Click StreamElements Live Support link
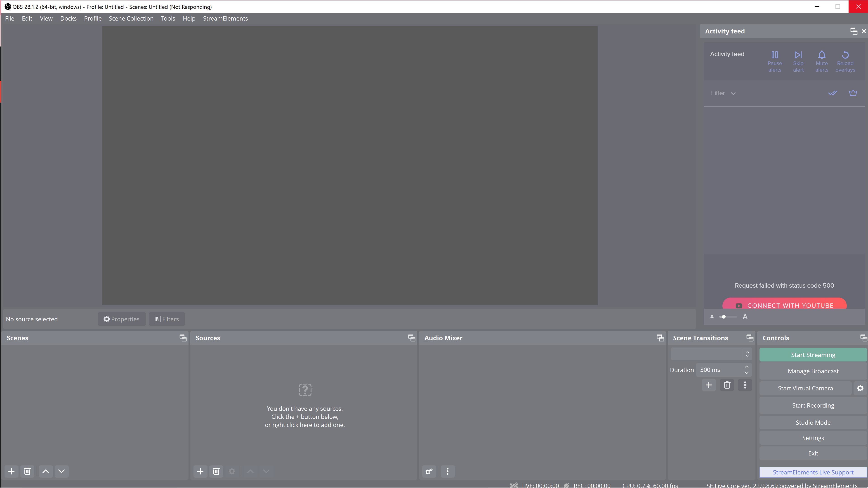 (x=813, y=472)
